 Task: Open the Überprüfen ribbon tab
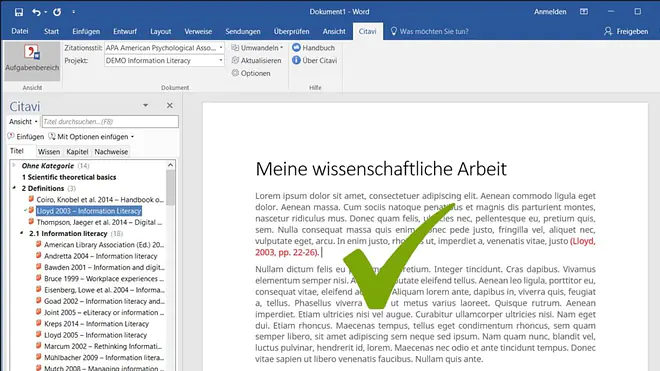[291, 31]
